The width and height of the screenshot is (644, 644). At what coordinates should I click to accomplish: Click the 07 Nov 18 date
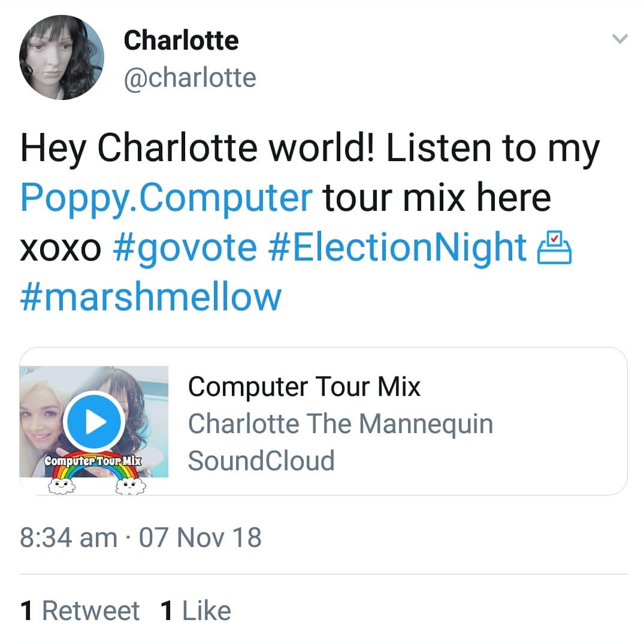(x=200, y=537)
